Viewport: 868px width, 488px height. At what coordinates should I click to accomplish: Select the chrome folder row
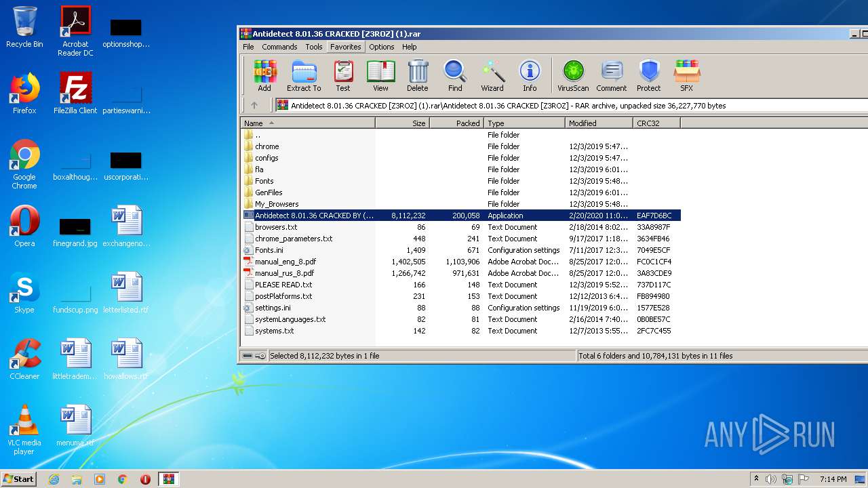[x=461, y=146]
